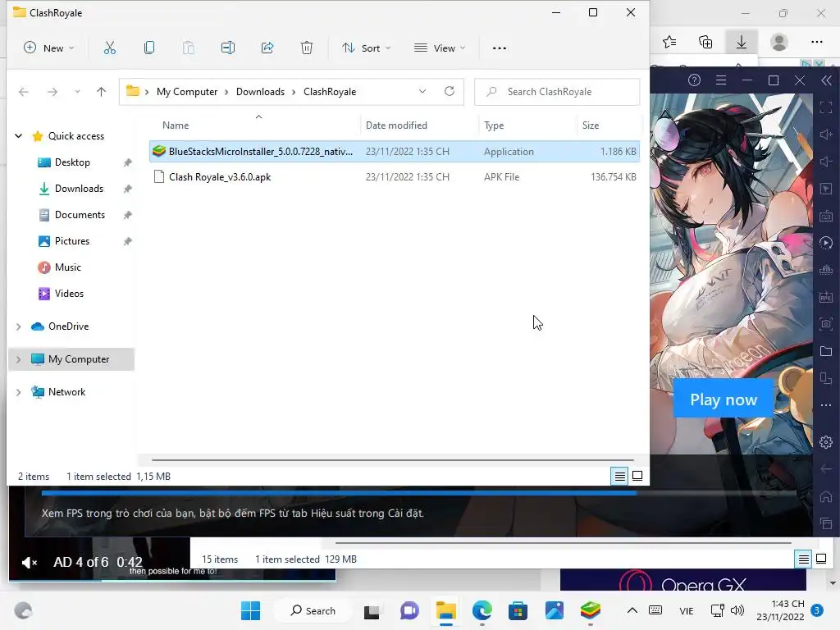Image resolution: width=840 pixels, height=630 pixels.
Task: Click taskbar volume speaker icon
Action: [737, 610]
